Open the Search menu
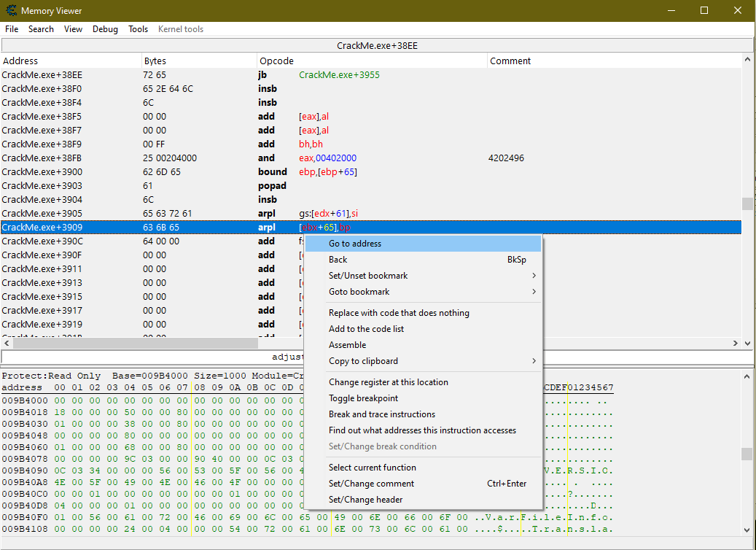 pos(41,29)
